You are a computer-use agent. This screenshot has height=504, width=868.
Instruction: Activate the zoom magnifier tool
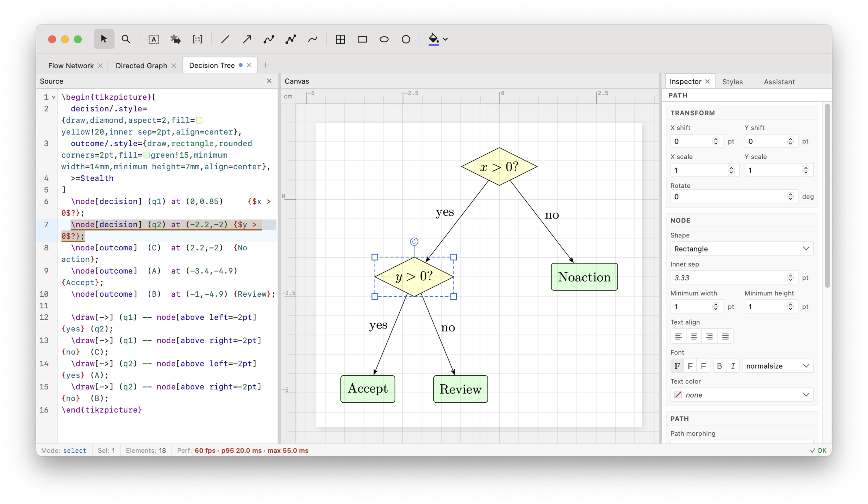coord(126,39)
